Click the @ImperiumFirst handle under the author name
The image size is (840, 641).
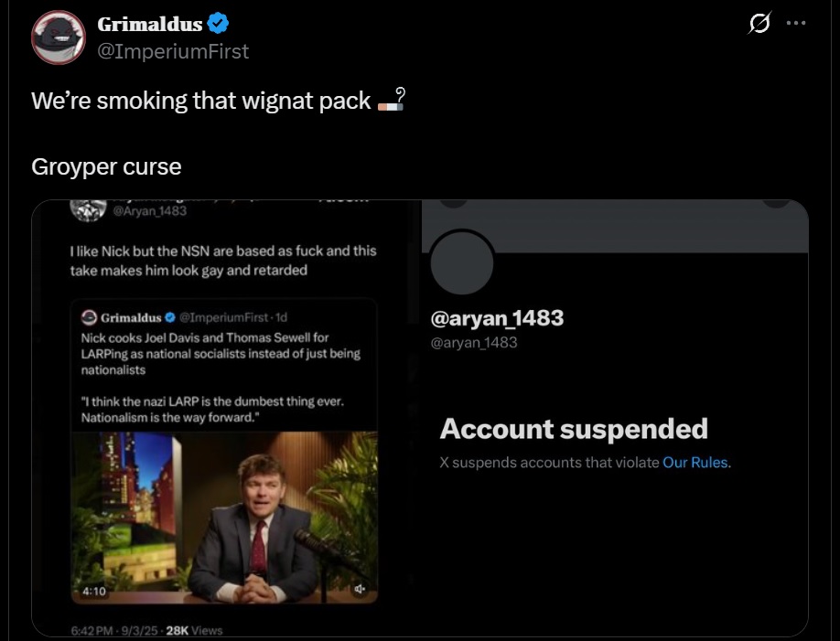173,51
